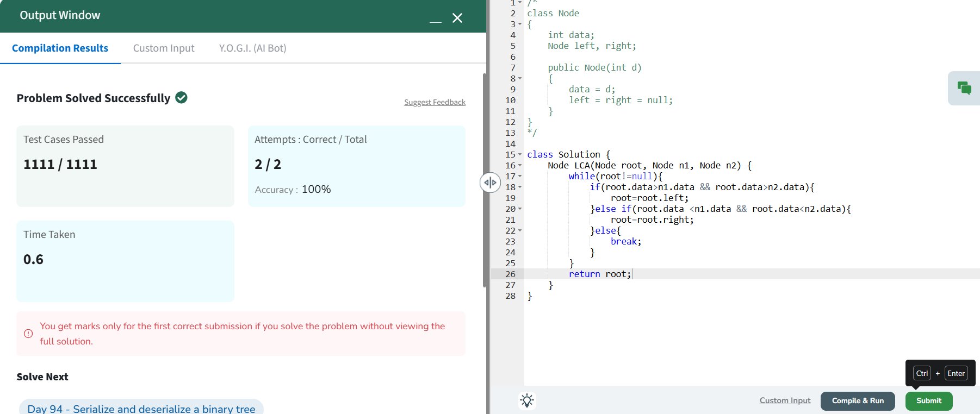Fold the LCA method at line 16
980x414 pixels.
click(x=520, y=166)
